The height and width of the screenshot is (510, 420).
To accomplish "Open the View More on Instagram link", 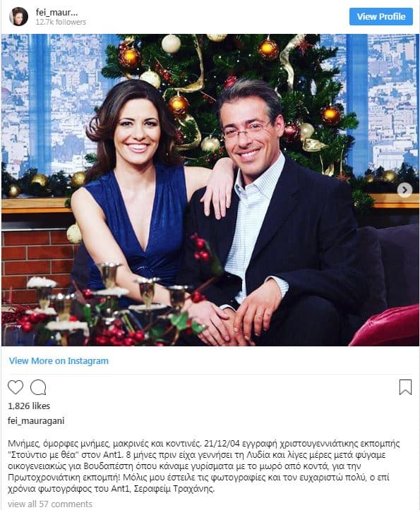I will click(x=59, y=360).
